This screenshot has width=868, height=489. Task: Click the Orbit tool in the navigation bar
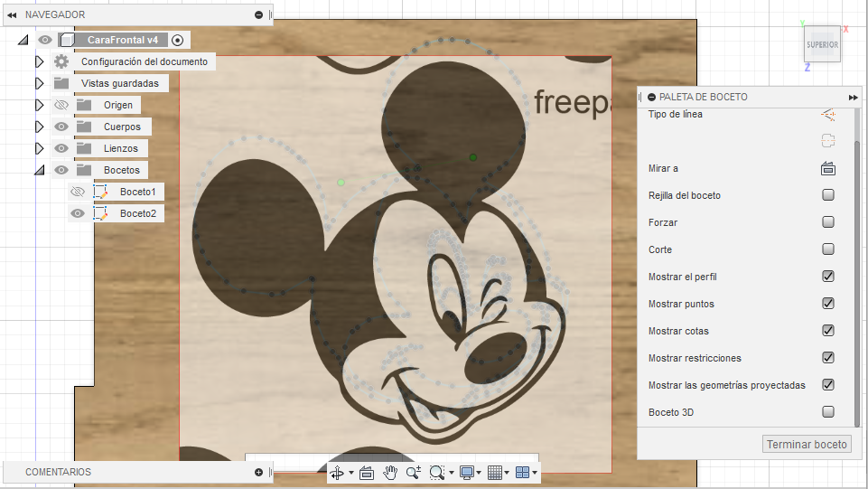click(337, 473)
